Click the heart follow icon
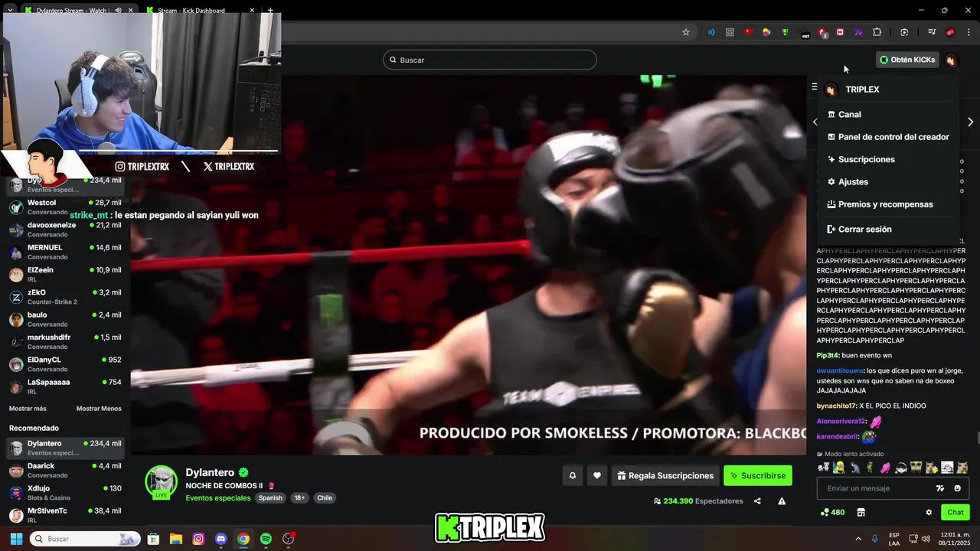Screen dimensions: 980x551 (x=597, y=475)
